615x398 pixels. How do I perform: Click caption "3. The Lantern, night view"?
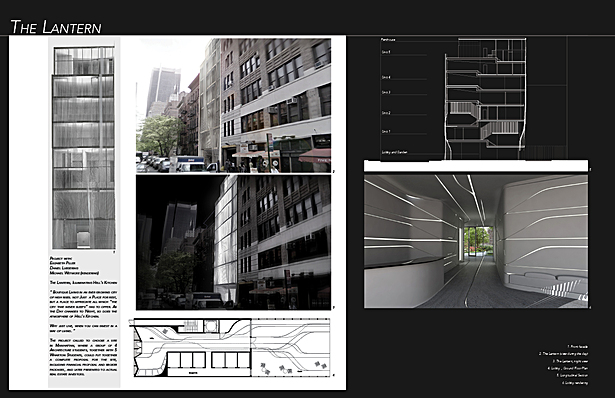pyautogui.click(x=570, y=361)
